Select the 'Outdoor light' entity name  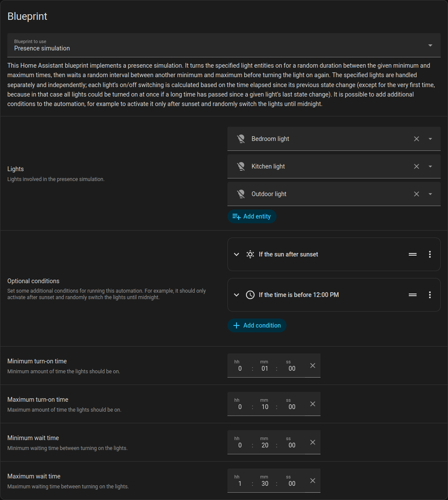tap(269, 194)
